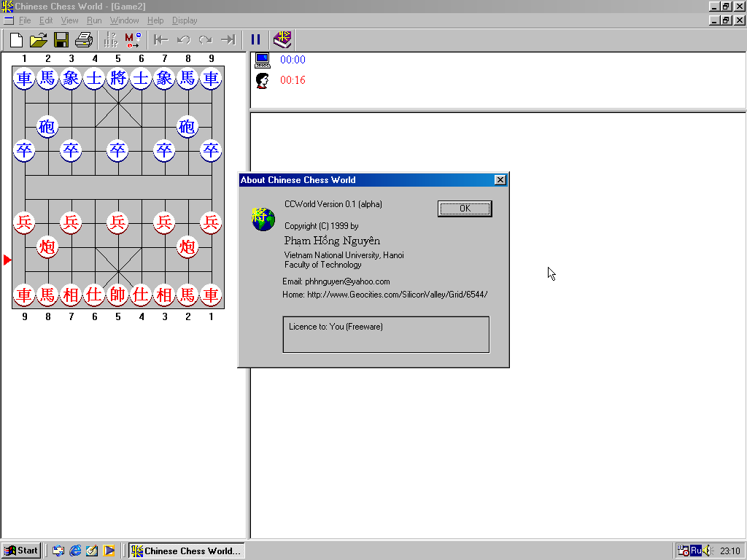Pause the game with pause button
The height and width of the screenshot is (560, 747).
pos(256,39)
